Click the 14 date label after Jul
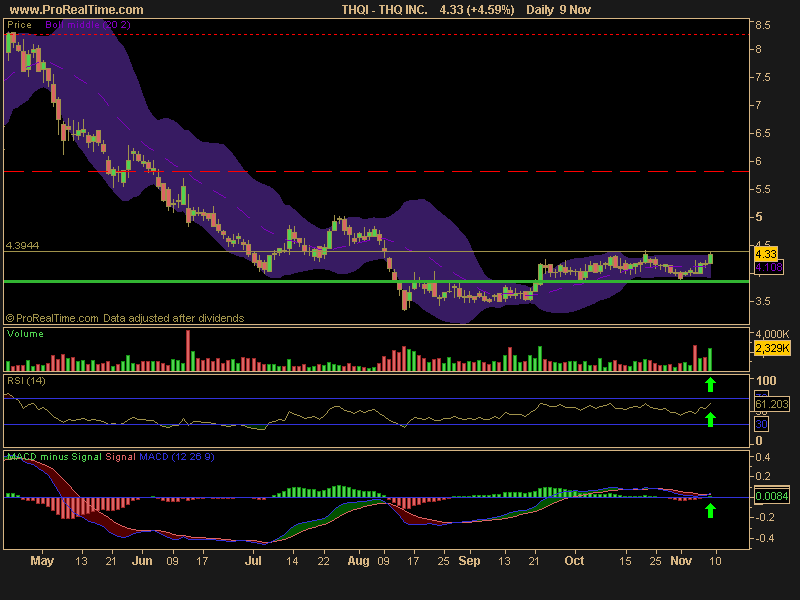Viewport: 800px width, 600px height. tap(292, 561)
